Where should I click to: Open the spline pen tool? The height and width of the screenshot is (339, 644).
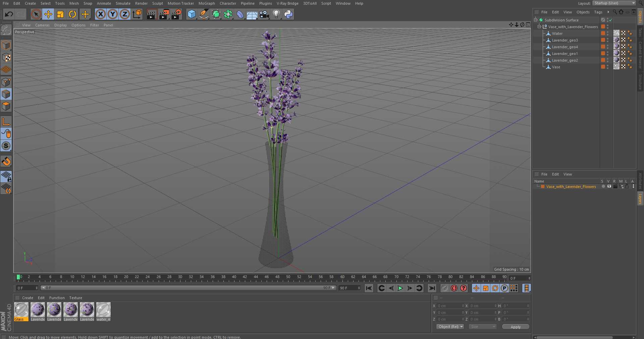(x=204, y=14)
